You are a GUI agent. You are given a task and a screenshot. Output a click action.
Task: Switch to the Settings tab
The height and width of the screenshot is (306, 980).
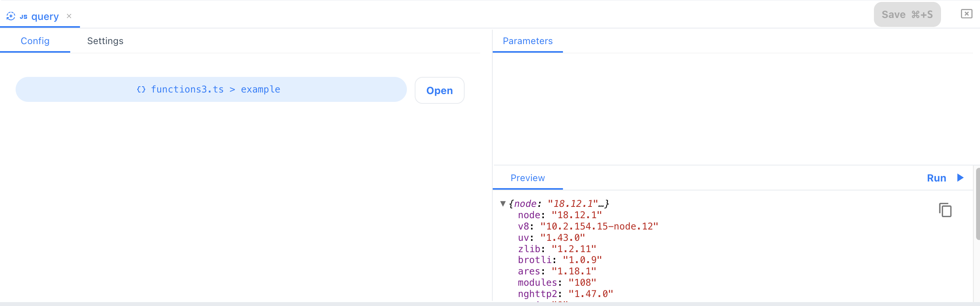(105, 41)
